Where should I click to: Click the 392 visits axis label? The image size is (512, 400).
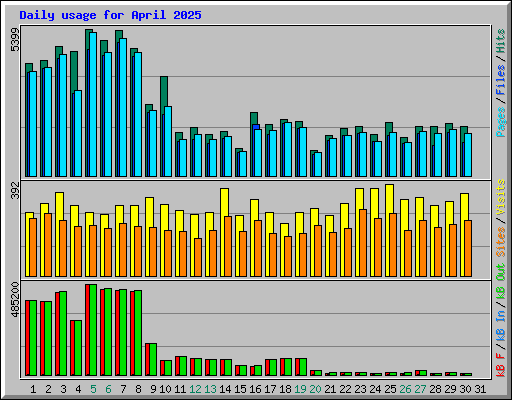coord(15,190)
